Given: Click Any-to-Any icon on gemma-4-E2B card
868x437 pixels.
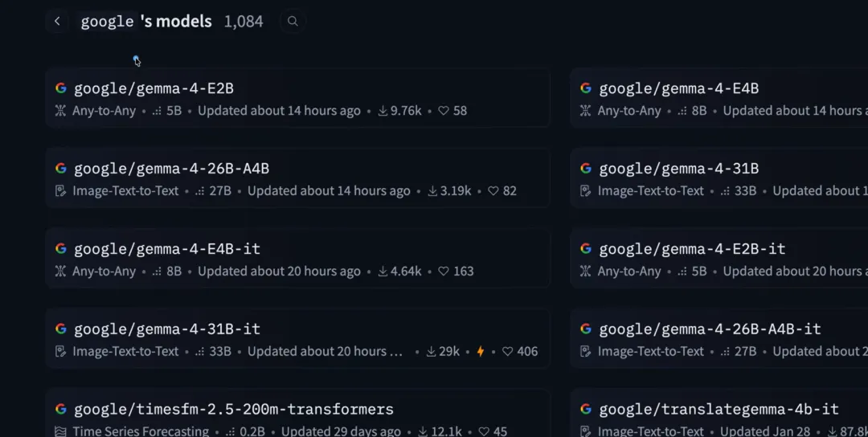Looking at the screenshot, I should 60,111.
